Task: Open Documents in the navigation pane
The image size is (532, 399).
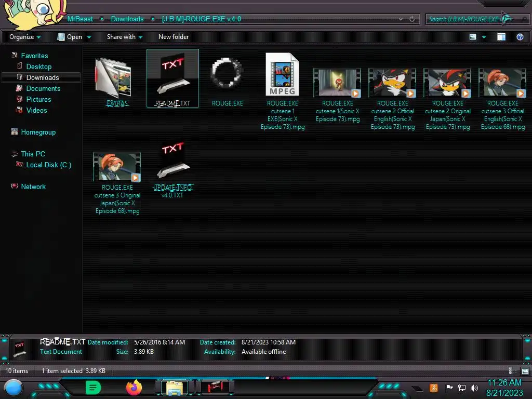Action: coord(43,88)
